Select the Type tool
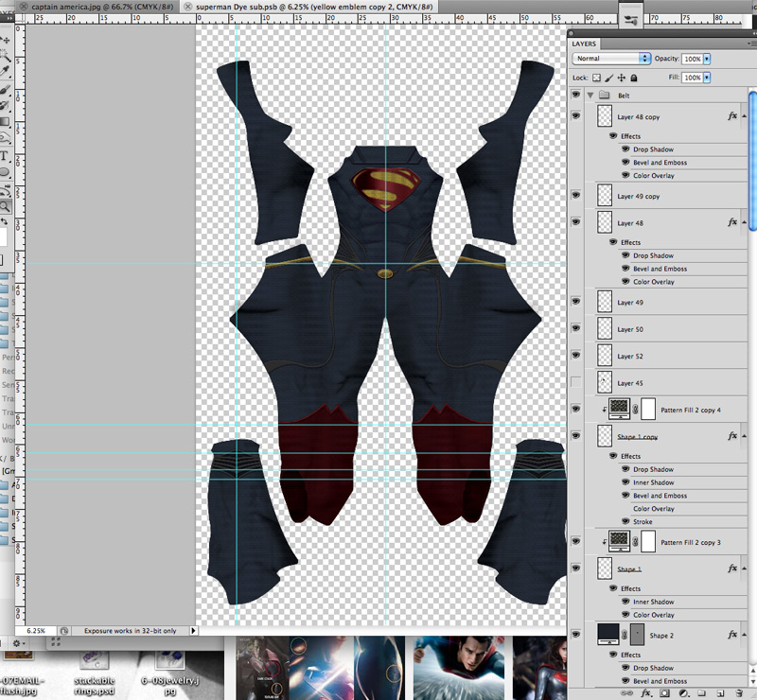Viewport: 757px width, 700px height. tap(4, 155)
